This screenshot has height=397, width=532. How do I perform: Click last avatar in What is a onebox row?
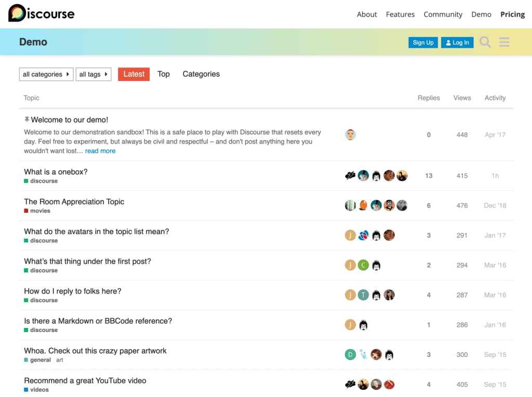pyautogui.click(x=402, y=175)
